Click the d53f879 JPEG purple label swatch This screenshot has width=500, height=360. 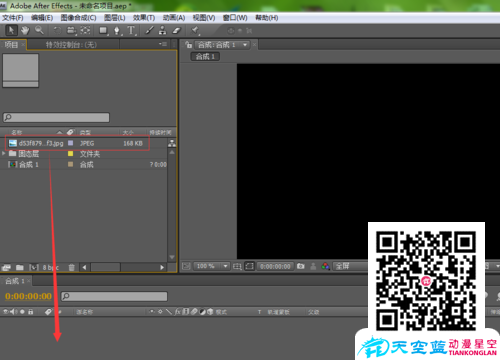pyautogui.click(x=71, y=143)
